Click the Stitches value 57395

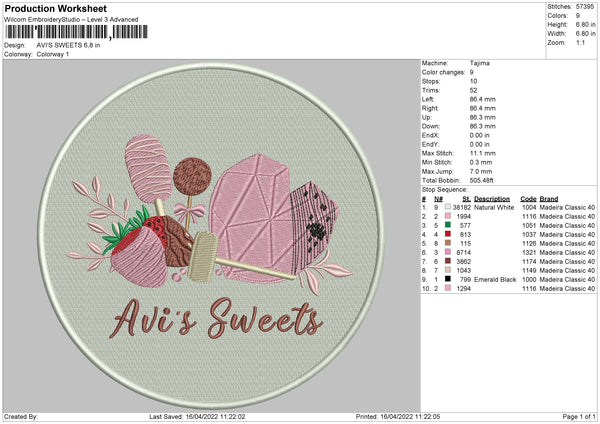tap(585, 7)
